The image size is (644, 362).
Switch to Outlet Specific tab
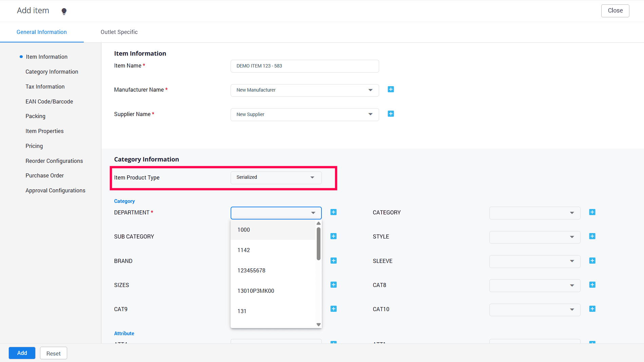[x=119, y=32]
